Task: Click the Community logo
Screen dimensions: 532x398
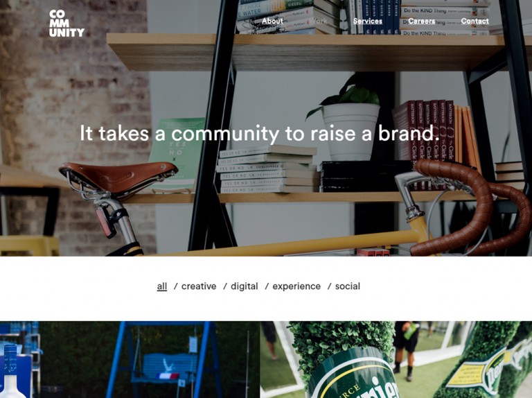Action: [x=66, y=23]
